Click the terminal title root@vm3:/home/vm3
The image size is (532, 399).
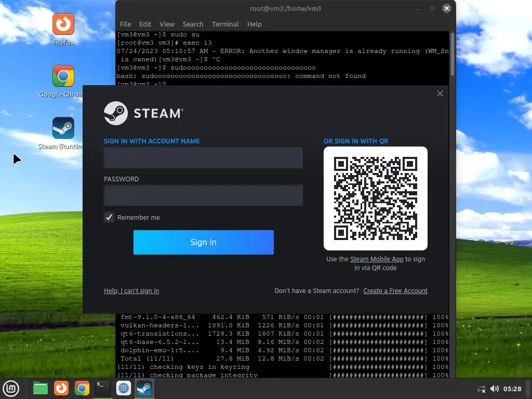click(x=285, y=8)
